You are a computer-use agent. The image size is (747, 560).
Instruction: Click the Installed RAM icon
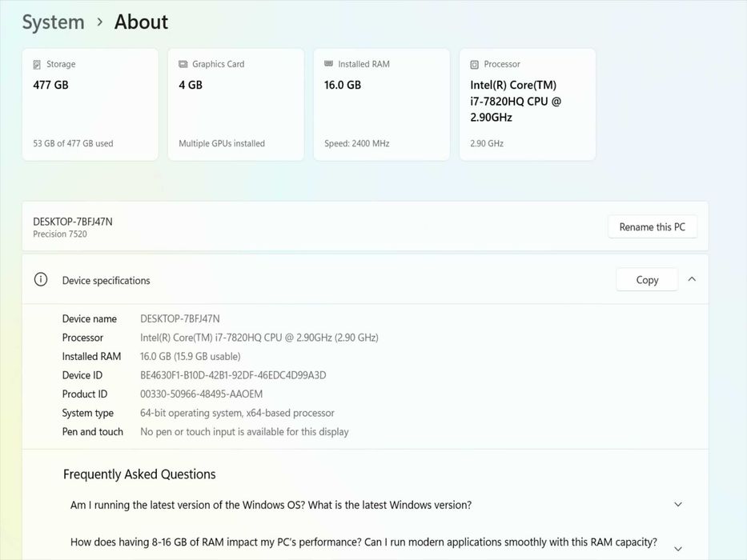click(329, 63)
